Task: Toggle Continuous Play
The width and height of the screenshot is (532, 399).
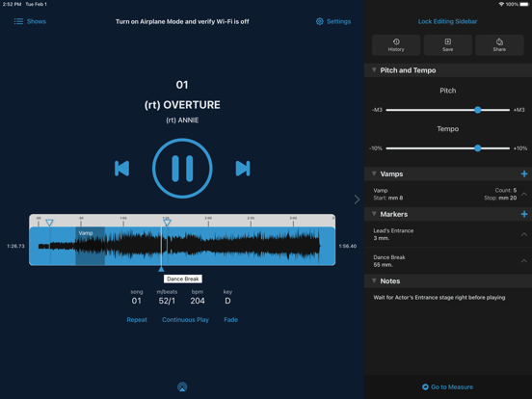Action: pyautogui.click(x=185, y=320)
